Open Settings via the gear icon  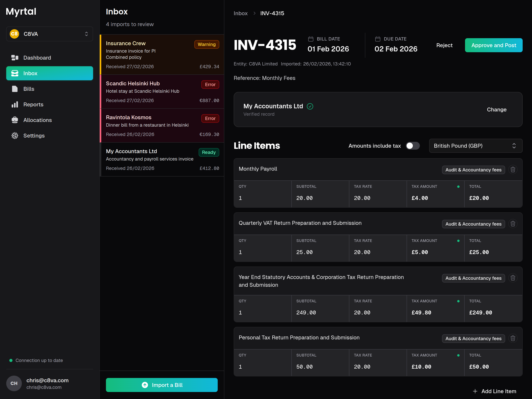[15, 135]
